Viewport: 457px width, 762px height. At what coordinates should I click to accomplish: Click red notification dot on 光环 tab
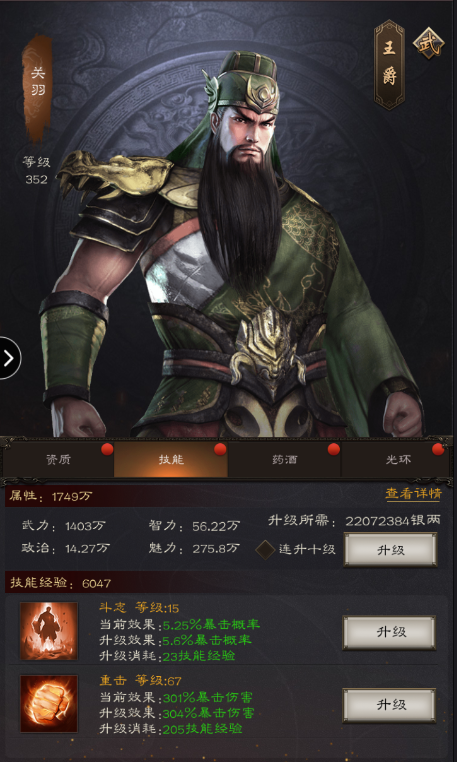[438, 449]
